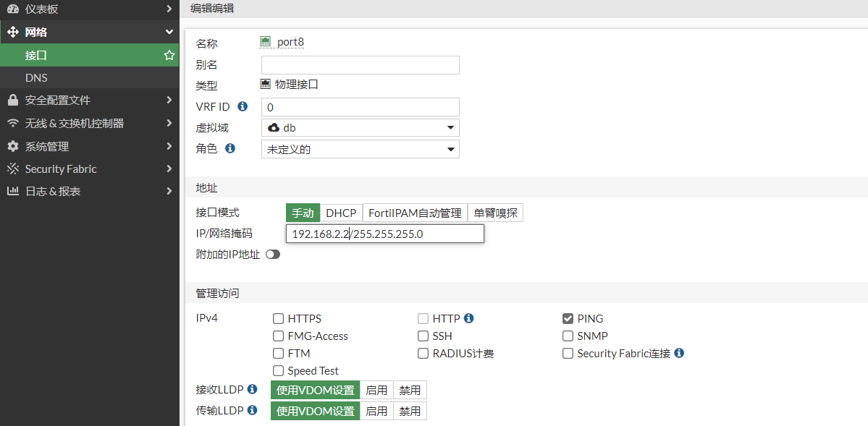868x426 pixels.
Task: Click the 接收LLDP info icon
Action: coord(252,389)
